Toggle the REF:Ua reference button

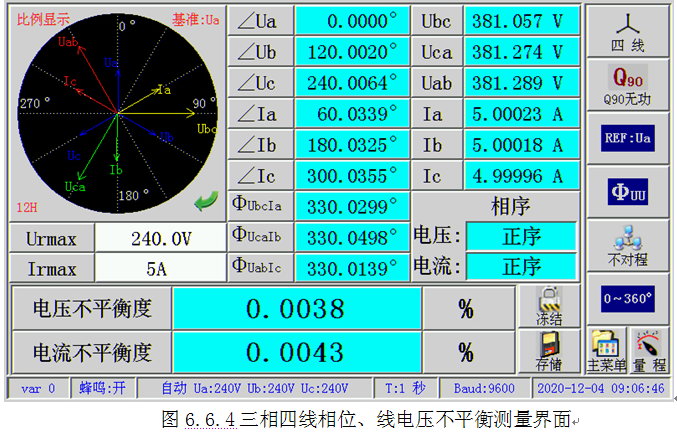[627, 138]
